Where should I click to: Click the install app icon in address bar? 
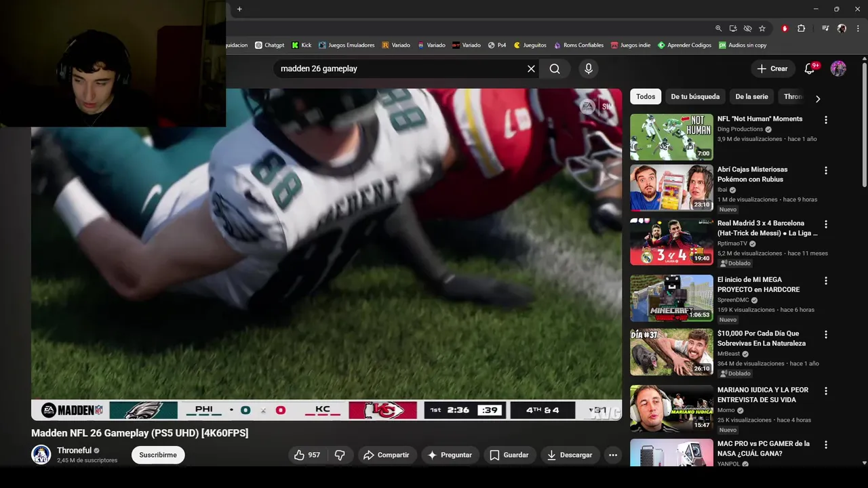click(x=733, y=28)
